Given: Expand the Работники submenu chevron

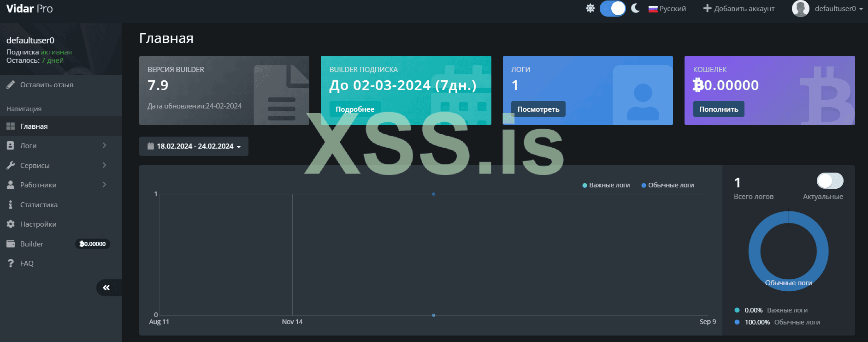Looking at the screenshot, I should (105, 185).
